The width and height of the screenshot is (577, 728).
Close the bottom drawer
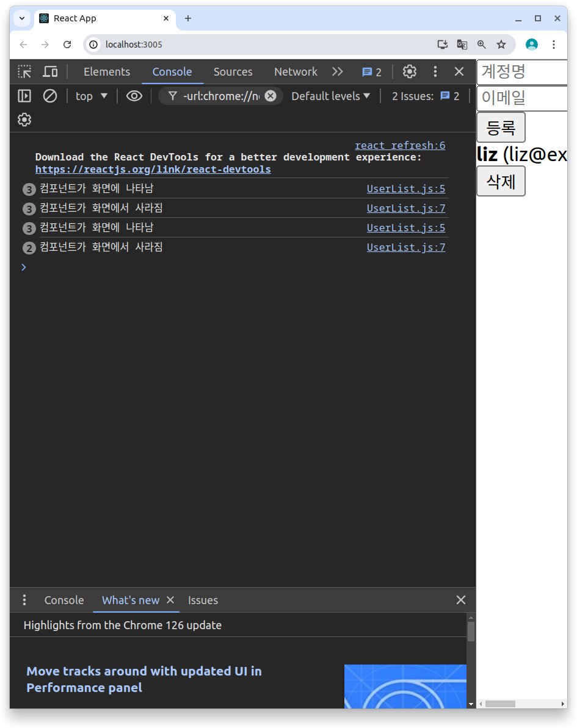coord(460,600)
